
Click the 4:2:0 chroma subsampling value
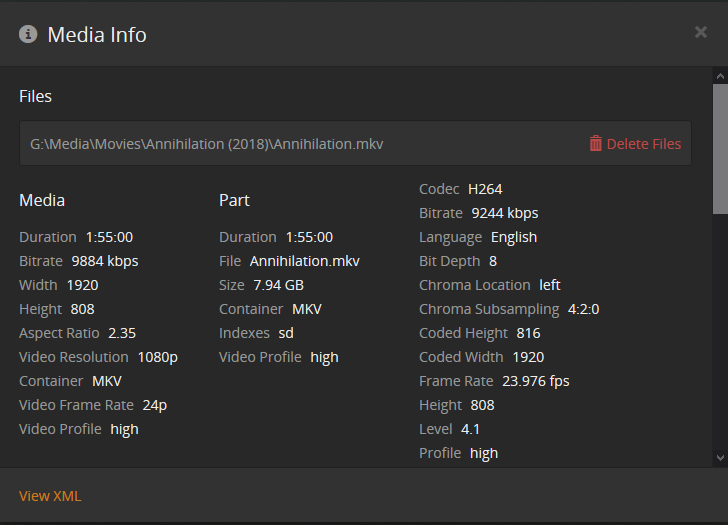[583, 309]
